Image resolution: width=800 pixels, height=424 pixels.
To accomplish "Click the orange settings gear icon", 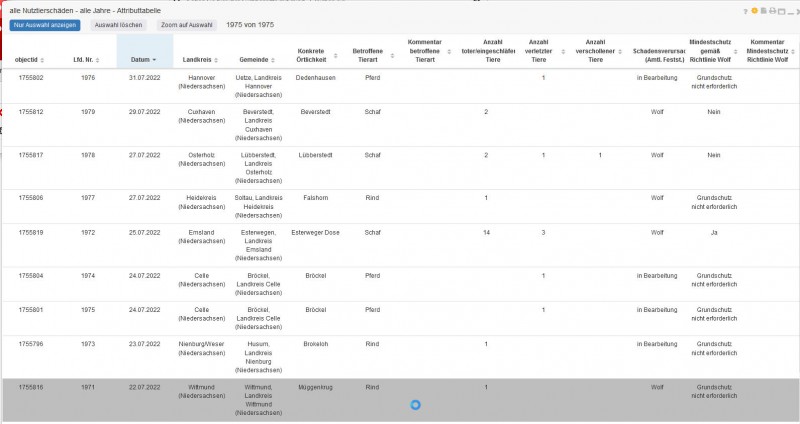I will tap(755, 11).
